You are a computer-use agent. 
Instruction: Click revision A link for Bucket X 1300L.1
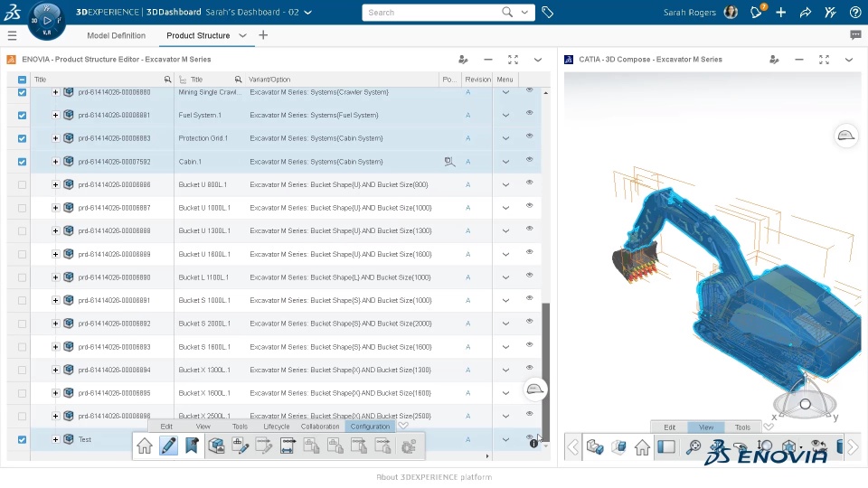(x=467, y=371)
